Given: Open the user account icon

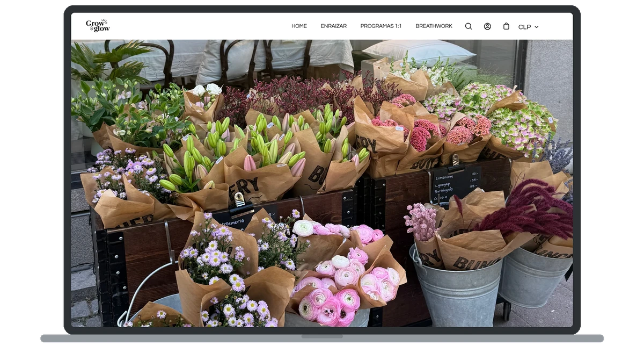Looking at the screenshot, I should click(x=487, y=26).
